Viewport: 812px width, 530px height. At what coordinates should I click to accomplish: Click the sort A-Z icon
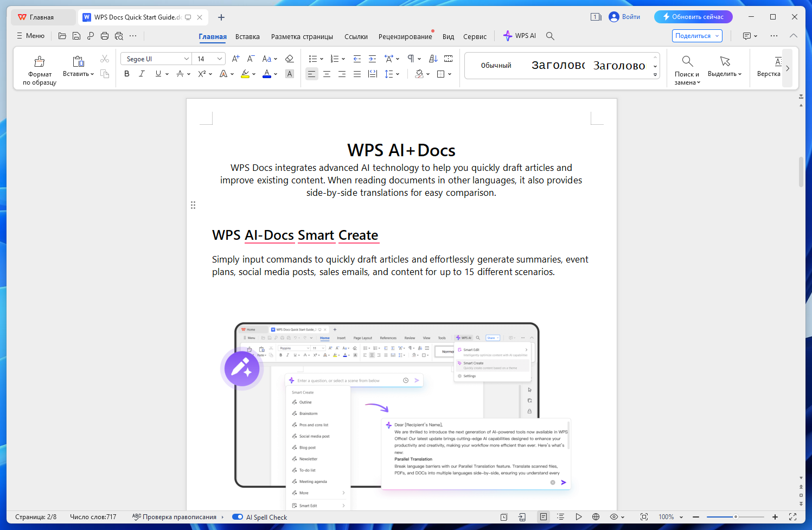(433, 59)
